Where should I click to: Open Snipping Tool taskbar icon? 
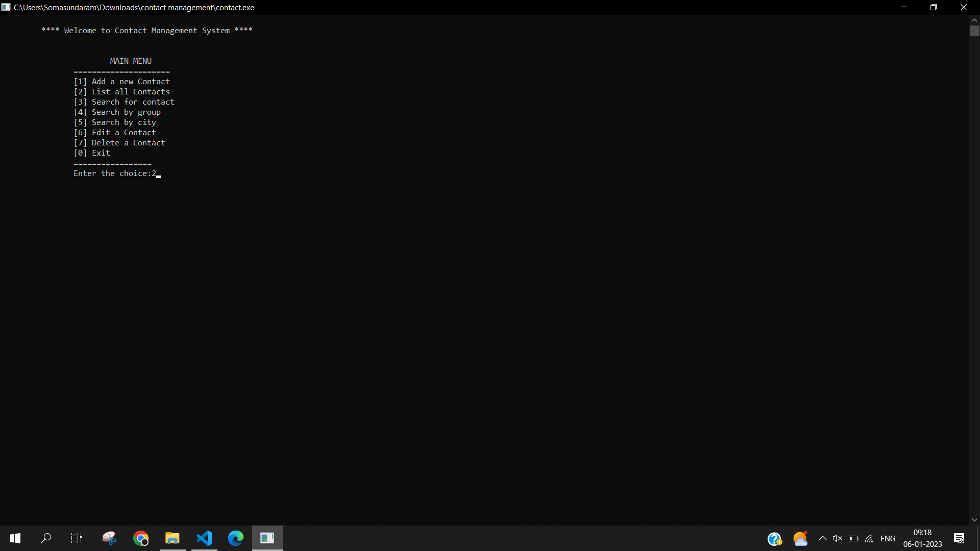109,538
